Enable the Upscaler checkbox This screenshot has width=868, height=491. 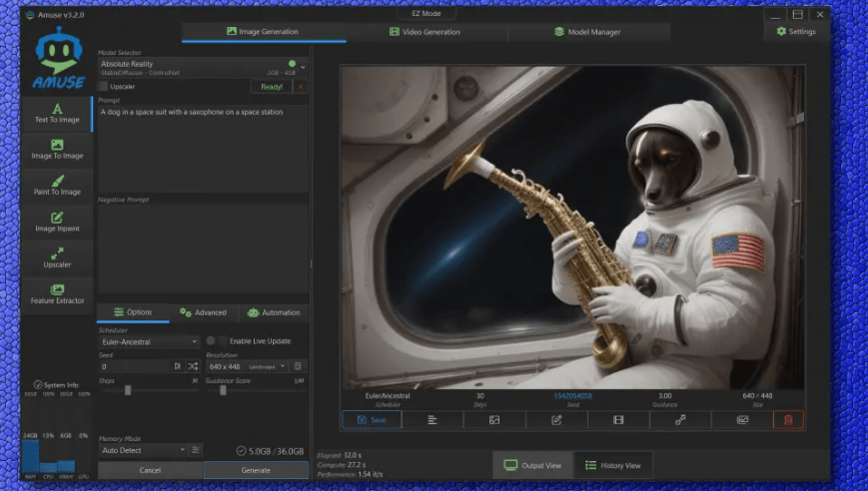(103, 87)
